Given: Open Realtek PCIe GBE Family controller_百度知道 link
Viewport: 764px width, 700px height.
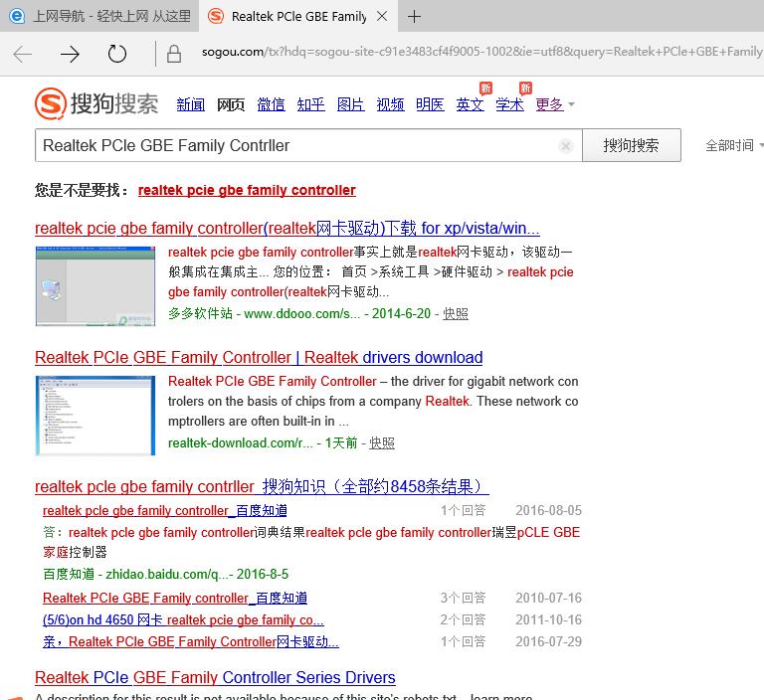Looking at the screenshot, I should click(175, 598).
